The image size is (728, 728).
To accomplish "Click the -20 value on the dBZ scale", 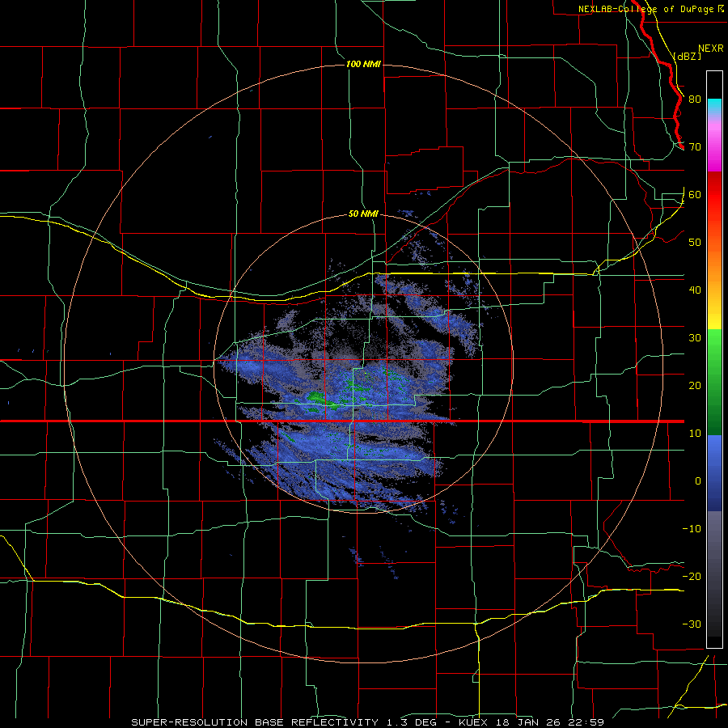I will (692, 576).
